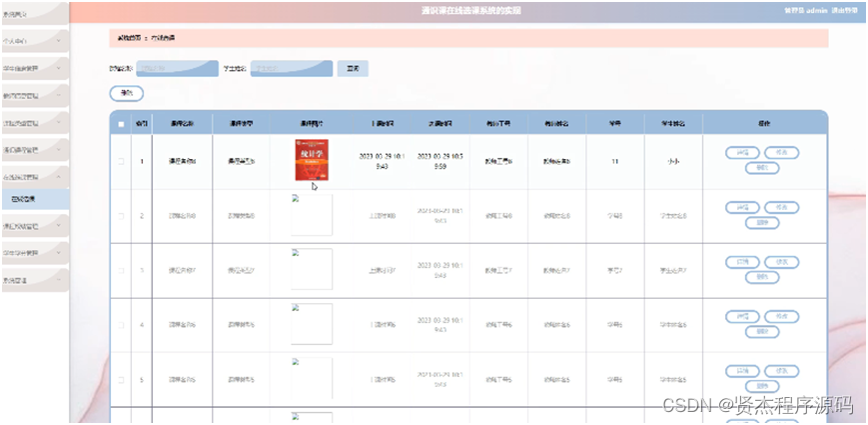Click student number cell '11' in row 1

point(615,162)
